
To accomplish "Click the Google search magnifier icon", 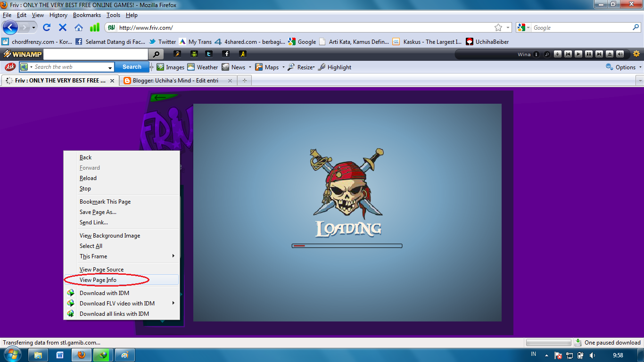I will 636,27.
